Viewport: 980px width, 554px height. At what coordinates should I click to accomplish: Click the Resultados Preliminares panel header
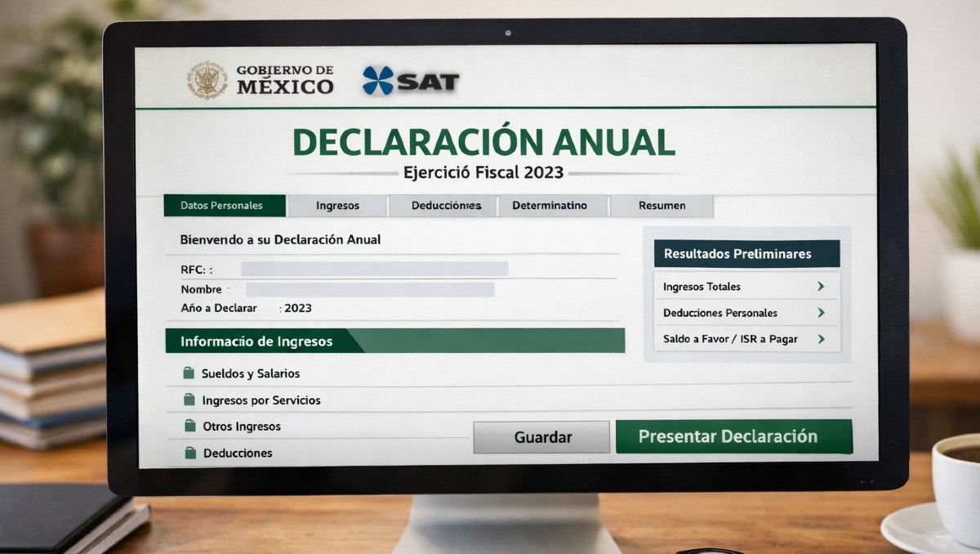[746, 253]
